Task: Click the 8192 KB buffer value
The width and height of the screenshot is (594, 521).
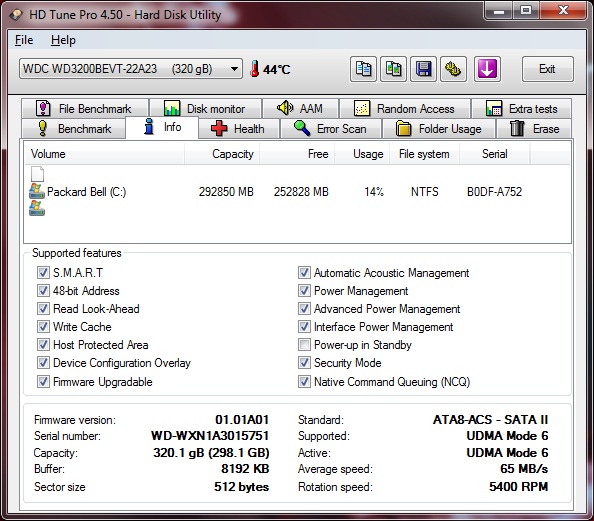Action: pyautogui.click(x=245, y=469)
